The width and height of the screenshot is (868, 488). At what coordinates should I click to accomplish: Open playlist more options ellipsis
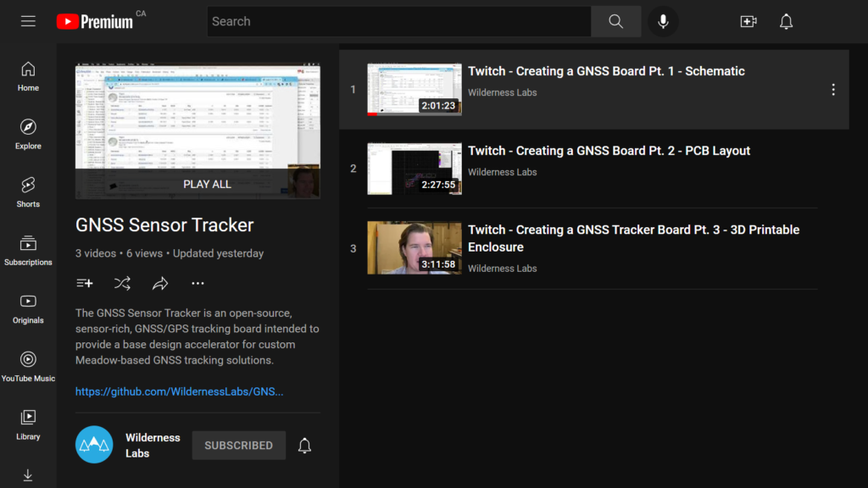pyautogui.click(x=198, y=283)
